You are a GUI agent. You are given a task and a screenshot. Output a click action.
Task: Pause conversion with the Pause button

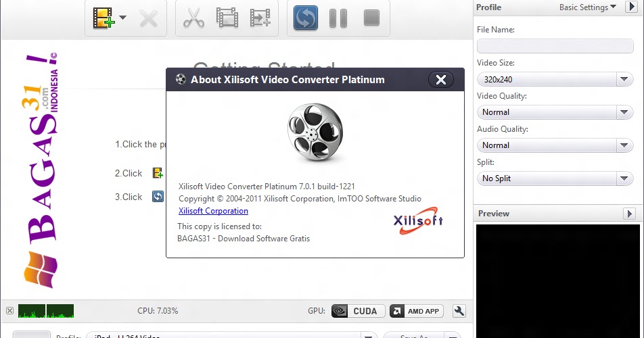(338, 18)
